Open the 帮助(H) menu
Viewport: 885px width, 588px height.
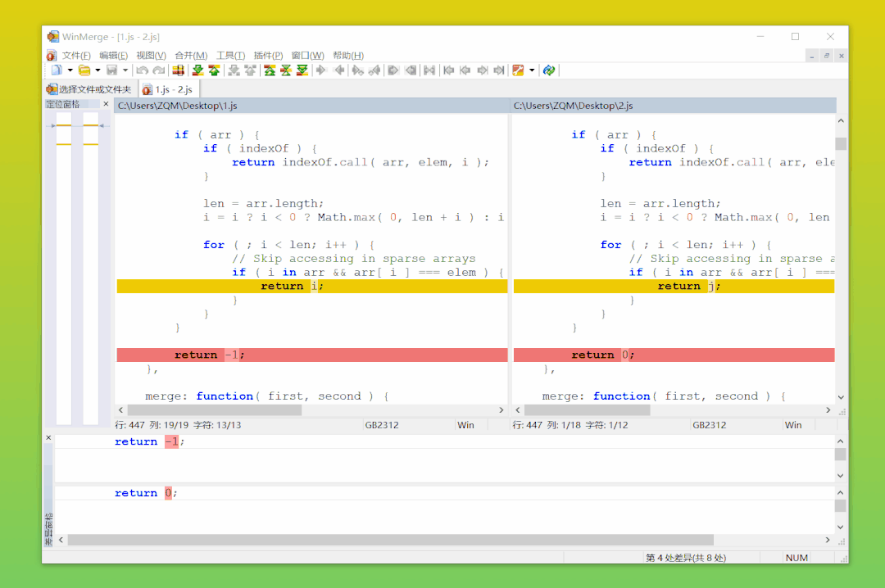(348, 56)
